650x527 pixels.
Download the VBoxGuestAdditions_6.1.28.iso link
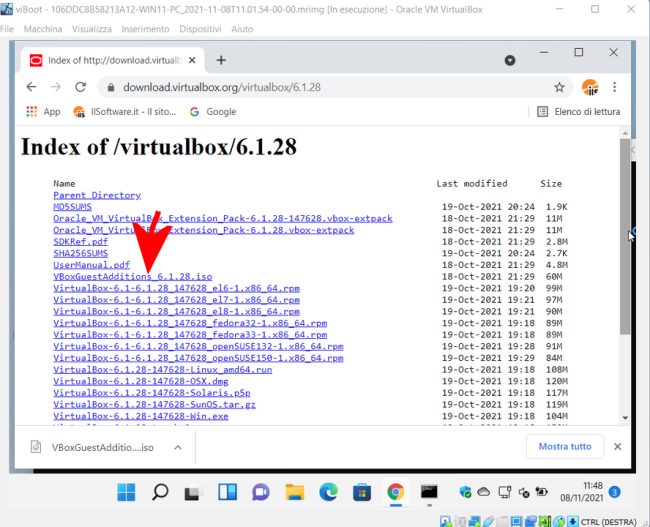point(132,276)
